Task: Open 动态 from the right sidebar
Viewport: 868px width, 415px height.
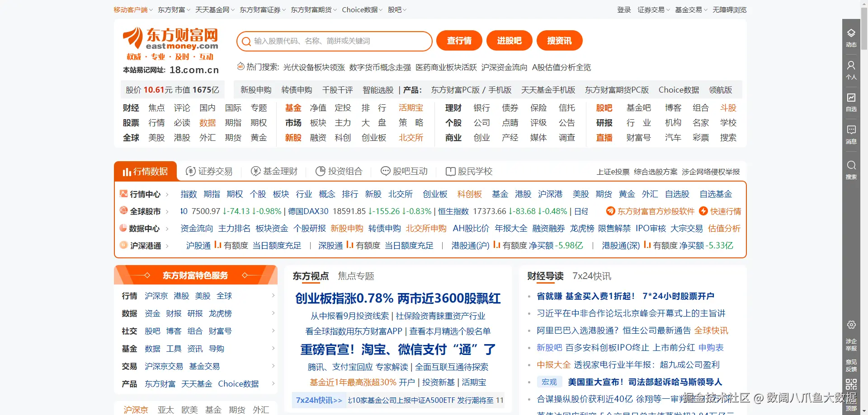Action: click(851, 37)
